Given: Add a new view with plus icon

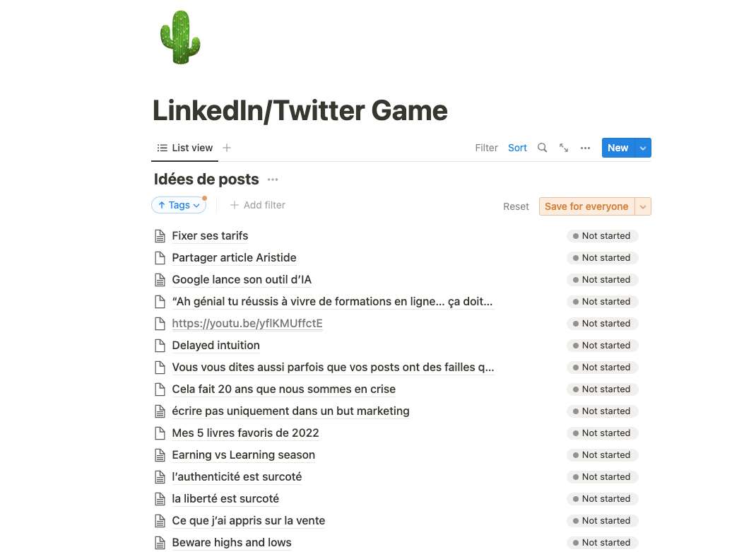Looking at the screenshot, I should click(x=227, y=148).
